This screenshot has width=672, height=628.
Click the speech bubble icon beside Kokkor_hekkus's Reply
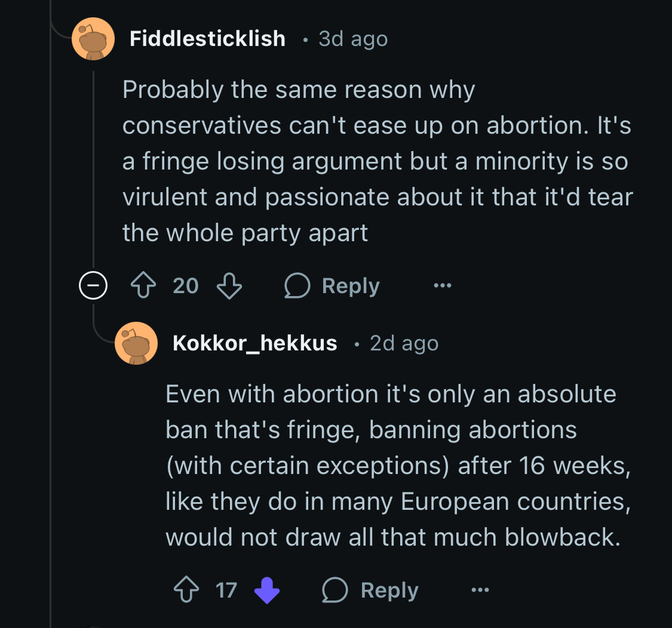click(335, 590)
